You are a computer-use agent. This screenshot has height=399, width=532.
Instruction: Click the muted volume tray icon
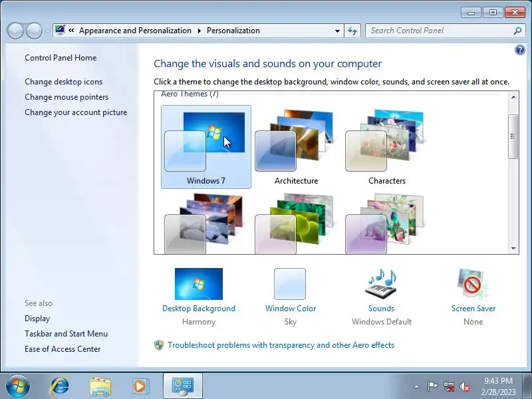click(x=464, y=386)
